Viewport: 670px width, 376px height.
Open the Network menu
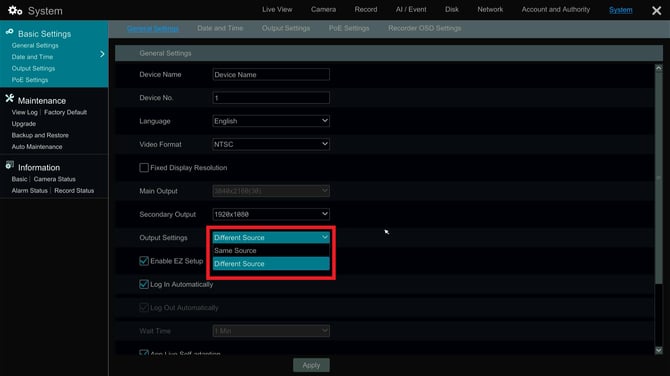point(490,9)
